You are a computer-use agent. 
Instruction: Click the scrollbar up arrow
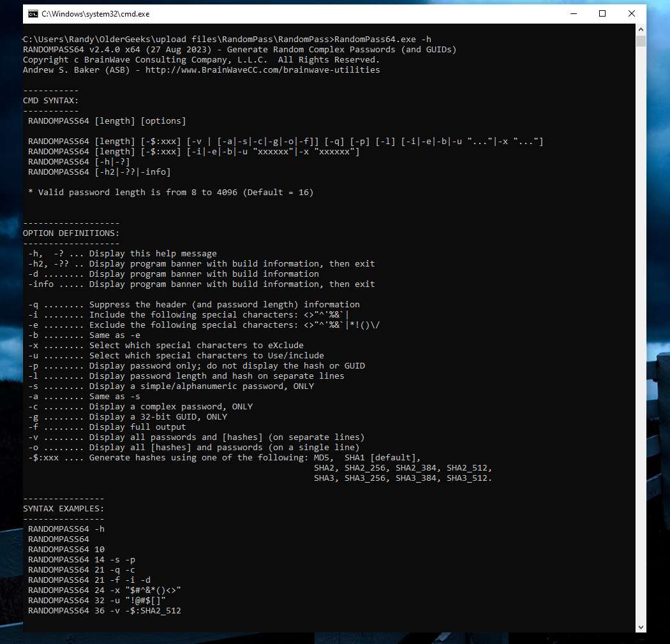point(641,29)
